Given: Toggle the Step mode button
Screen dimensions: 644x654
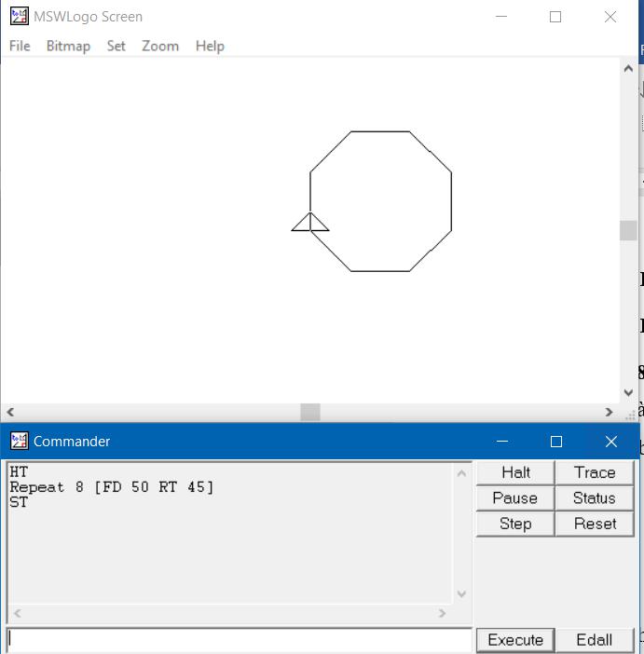Looking at the screenshot, I should click(x=515, y=524).
